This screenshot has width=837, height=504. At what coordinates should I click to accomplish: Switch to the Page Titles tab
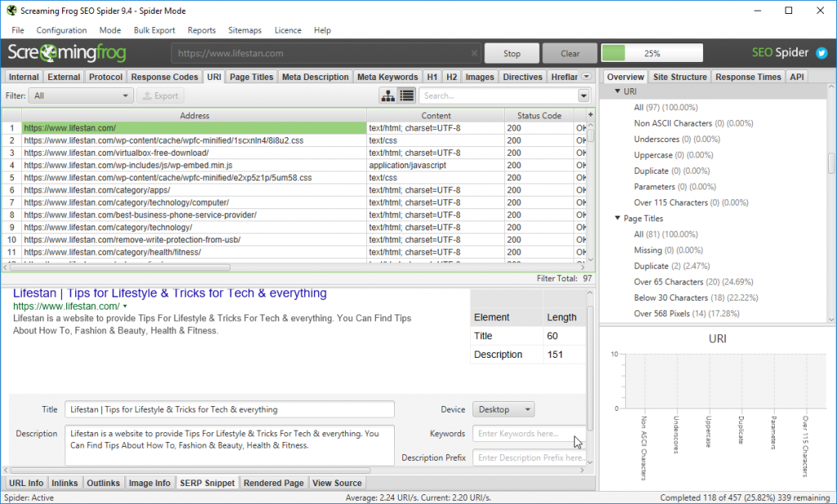251,77
